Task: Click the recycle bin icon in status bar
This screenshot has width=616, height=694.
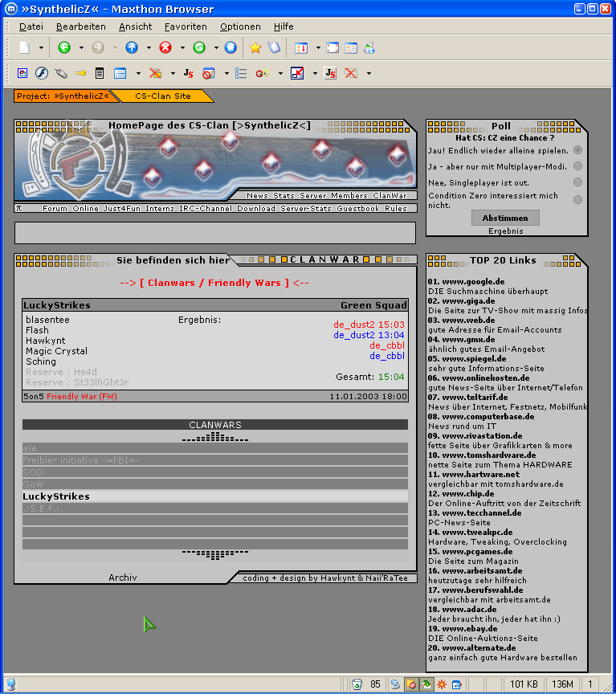Action: (357, 684)
